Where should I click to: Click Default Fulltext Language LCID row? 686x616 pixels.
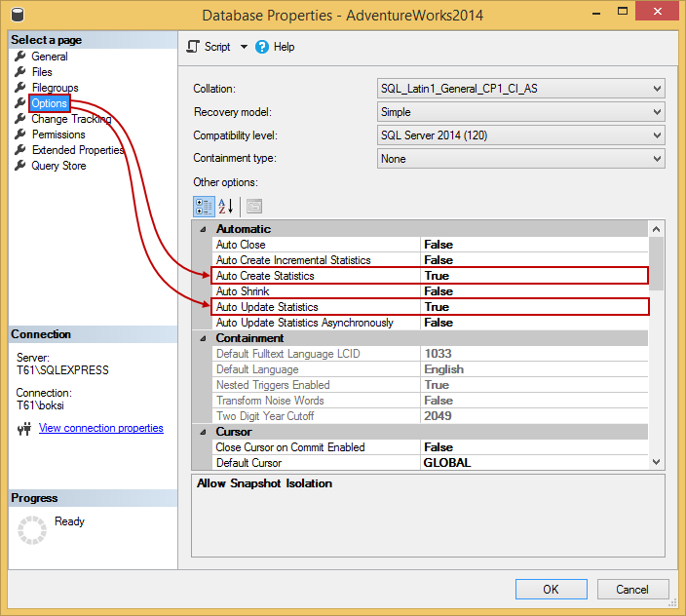[430, 354]
